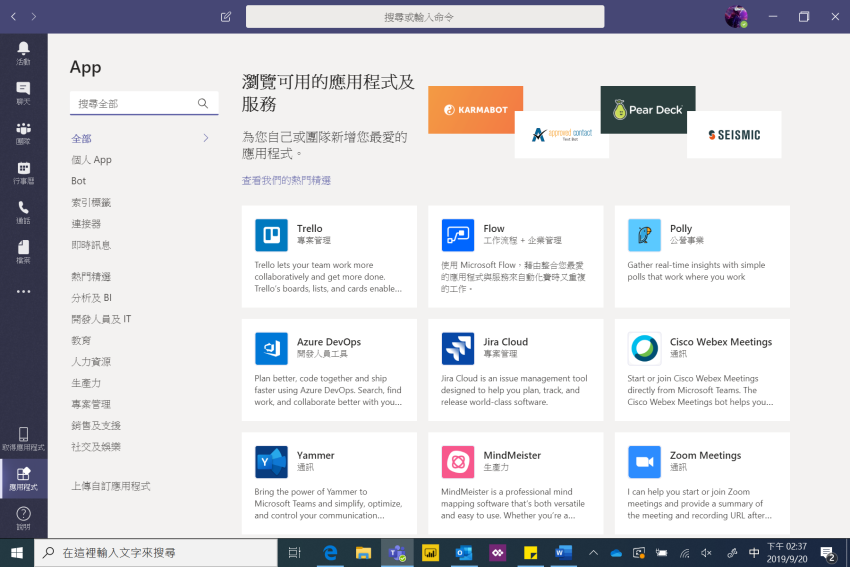Viewport: 850px width, 567px height.
Task: Select the 開發人員及 IT category
Action: pyautogui.click(x=101, y=319)
